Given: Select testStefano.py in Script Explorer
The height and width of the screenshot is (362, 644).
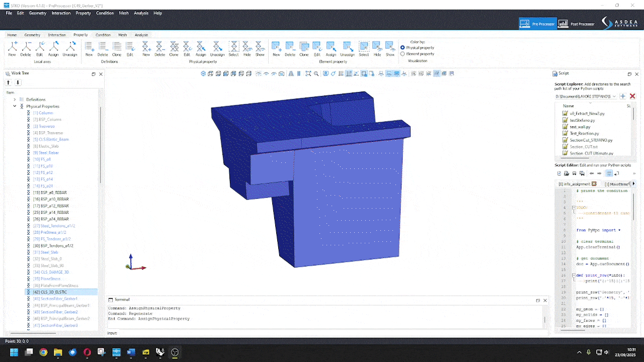Looking at the screenshot, I should pyautogui.click(x=582, y=120).
